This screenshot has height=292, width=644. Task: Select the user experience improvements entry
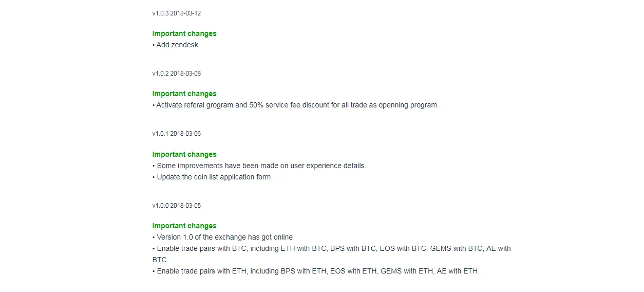click(x=259, y=166)
